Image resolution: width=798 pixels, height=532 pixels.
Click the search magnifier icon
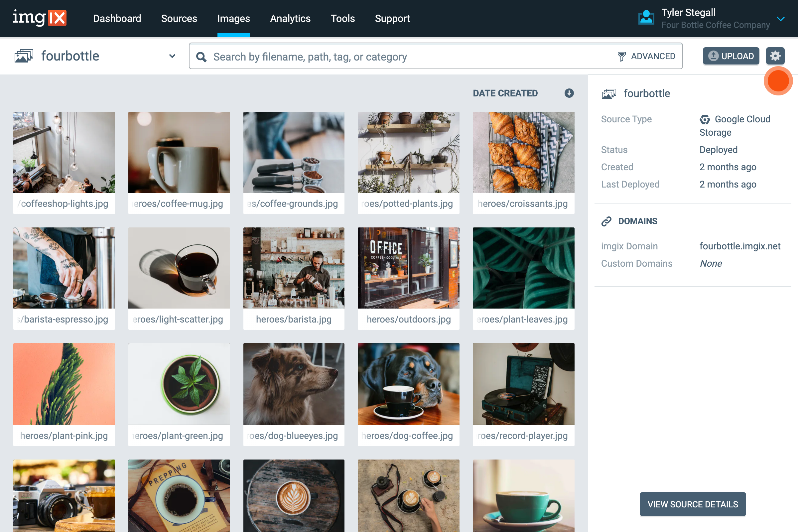point(201,57)
